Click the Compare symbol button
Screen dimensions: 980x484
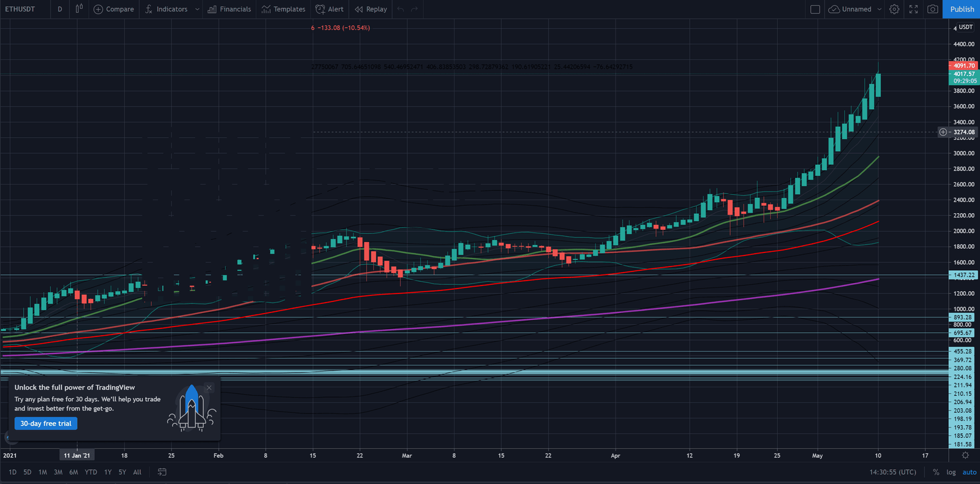(x=113, y=9)
